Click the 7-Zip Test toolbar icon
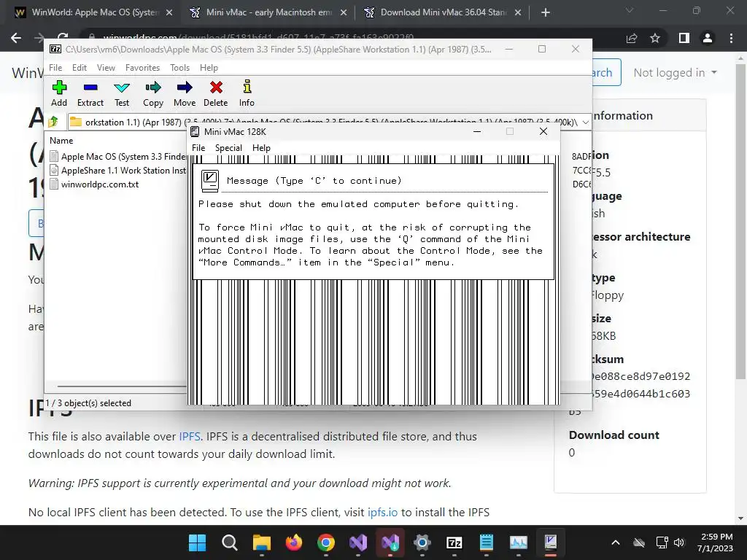This screenshot has width=747, height=560. (122, 93)
